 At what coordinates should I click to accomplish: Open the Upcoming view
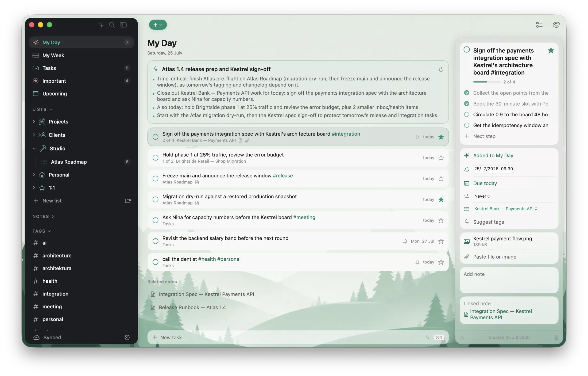tap(81, 94)
